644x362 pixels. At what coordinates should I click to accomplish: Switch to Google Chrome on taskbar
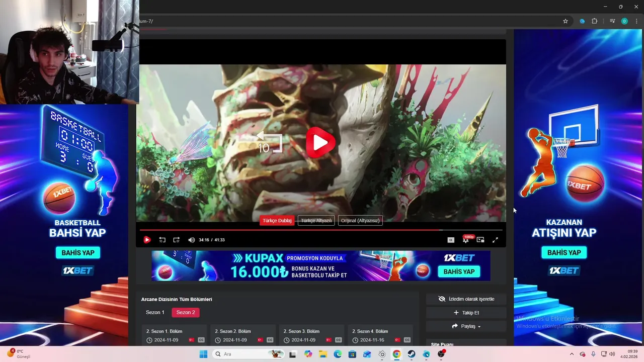(396, 354)
